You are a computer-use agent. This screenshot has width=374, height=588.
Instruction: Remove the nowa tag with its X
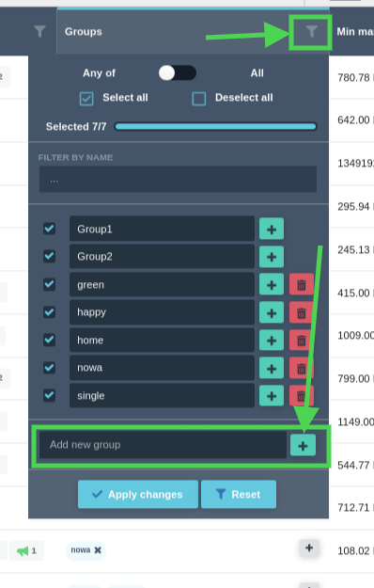98,550
